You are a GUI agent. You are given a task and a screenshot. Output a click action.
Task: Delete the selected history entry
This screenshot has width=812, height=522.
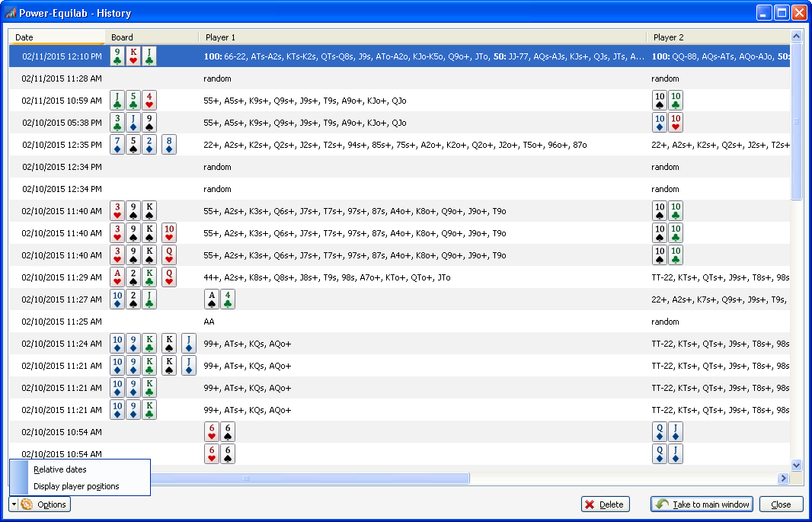tap(606, 504)
